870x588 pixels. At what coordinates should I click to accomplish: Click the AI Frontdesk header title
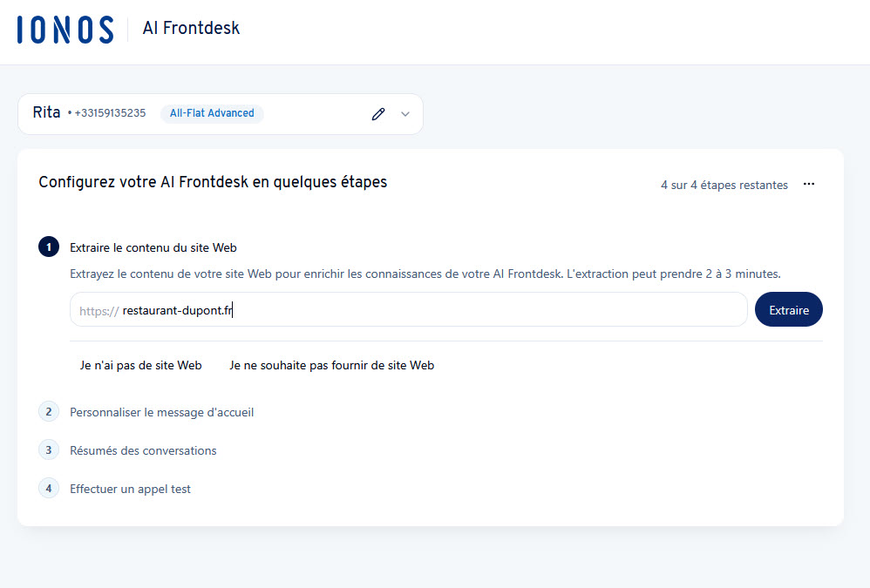[191, 28]
